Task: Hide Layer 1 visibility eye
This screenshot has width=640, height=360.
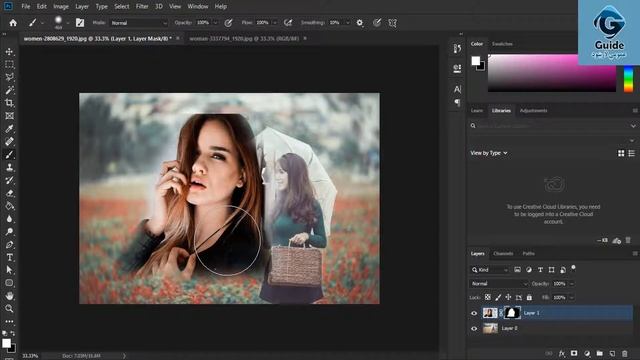Action: coord(474,313)
